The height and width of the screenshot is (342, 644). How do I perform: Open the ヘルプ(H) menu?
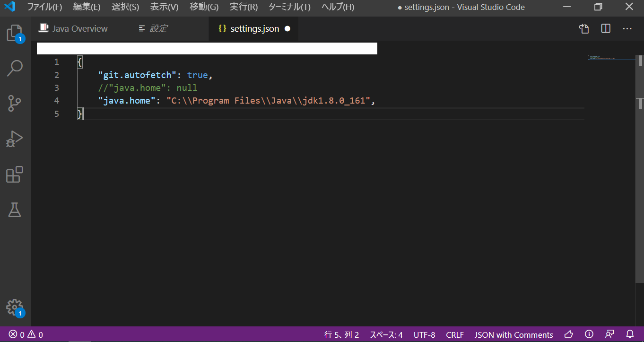[x=338, y=7]
